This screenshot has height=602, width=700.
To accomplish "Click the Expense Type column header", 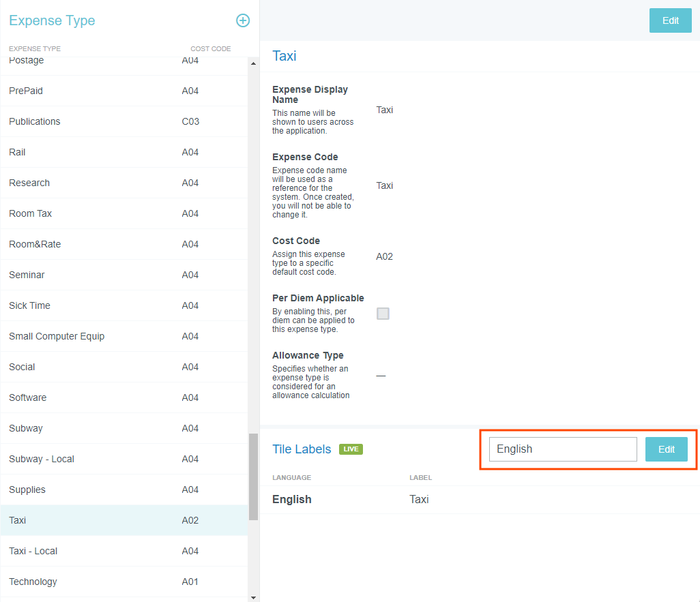I will pyautogui.click(x=35, y=49).
